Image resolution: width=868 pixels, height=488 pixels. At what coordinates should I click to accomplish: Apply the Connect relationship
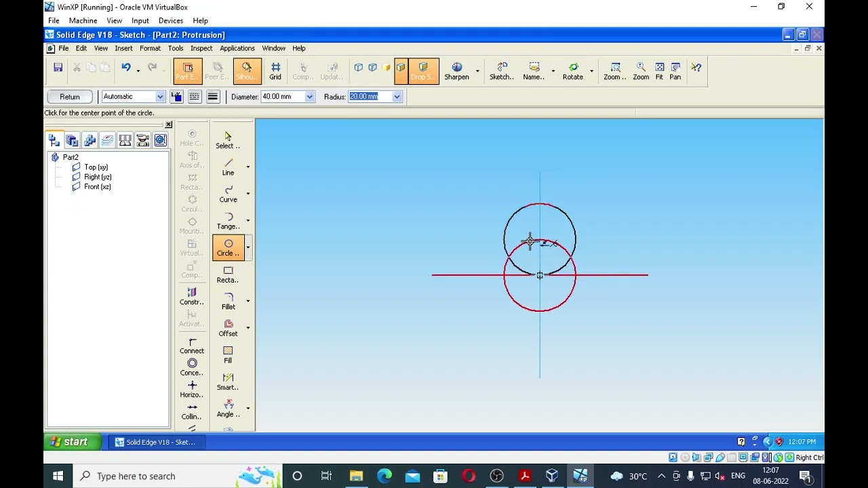pyautogui.click(x=192, y=346)
